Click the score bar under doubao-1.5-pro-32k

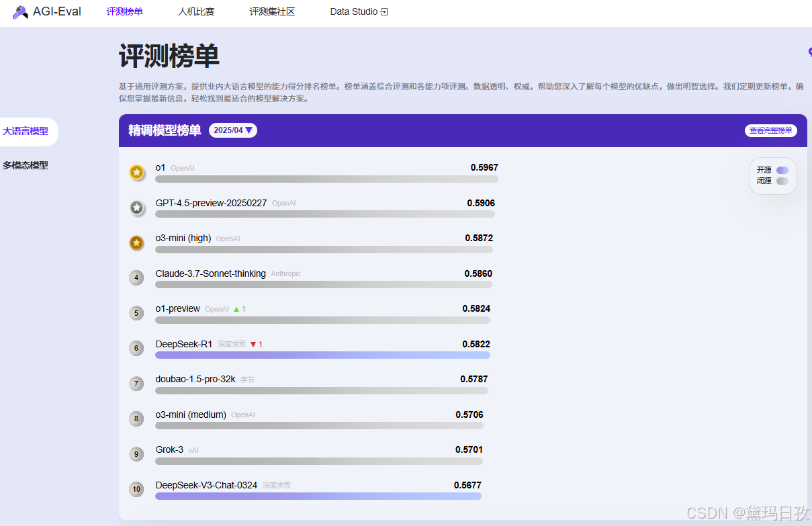(322, 390)
